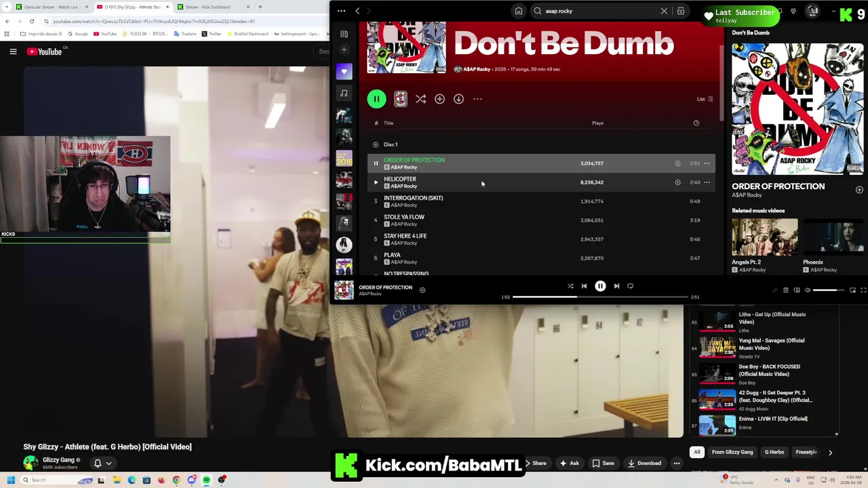Add ORDER OF PROTECTION to playlist
The image size is (868, 488).
tap(677, 163)
